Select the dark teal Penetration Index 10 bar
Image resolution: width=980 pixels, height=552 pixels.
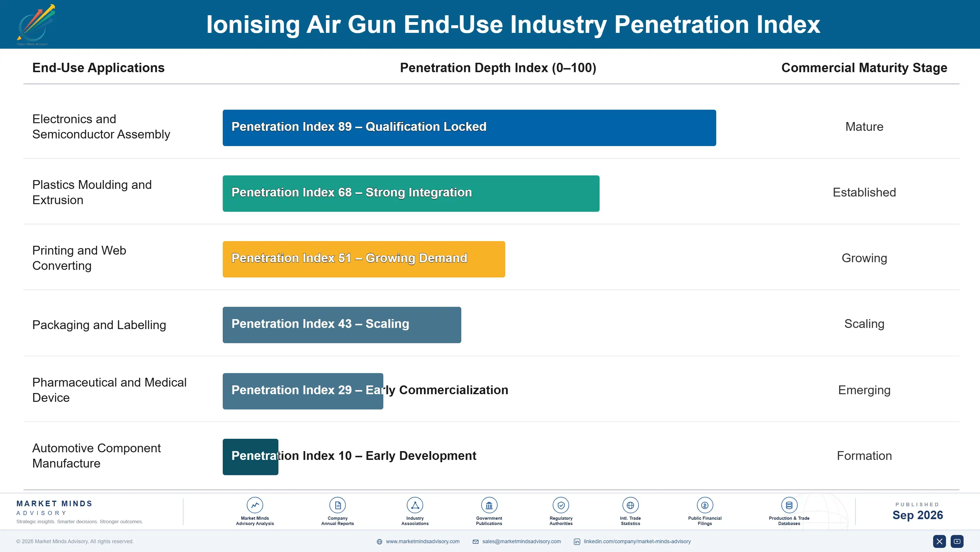250,457
